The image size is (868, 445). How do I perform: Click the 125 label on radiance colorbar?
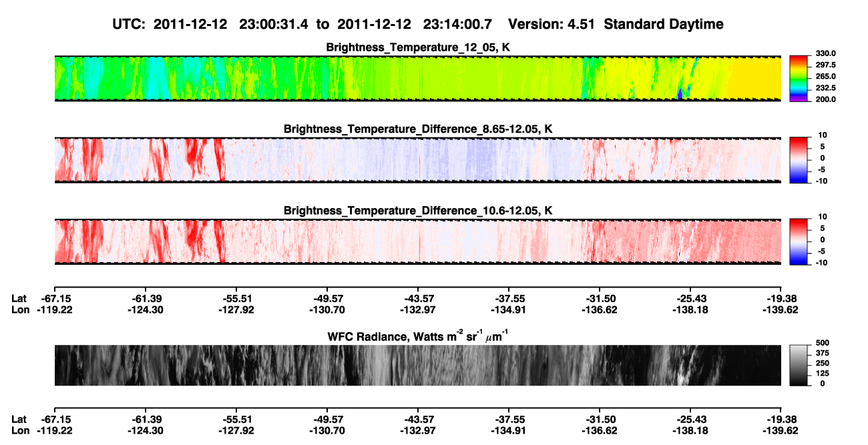(x=822, y=373)
